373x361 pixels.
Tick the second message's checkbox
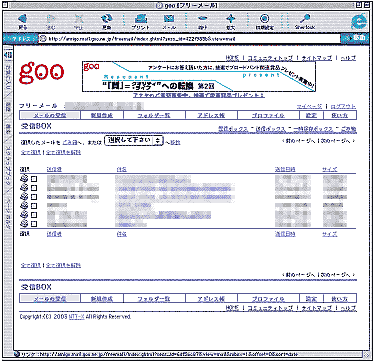pos(34,188)
